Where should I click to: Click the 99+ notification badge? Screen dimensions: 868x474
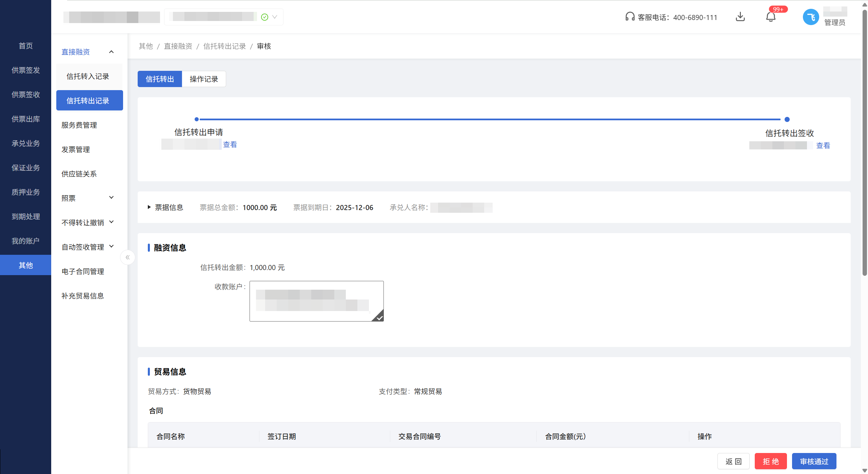(x=778, y=9)
